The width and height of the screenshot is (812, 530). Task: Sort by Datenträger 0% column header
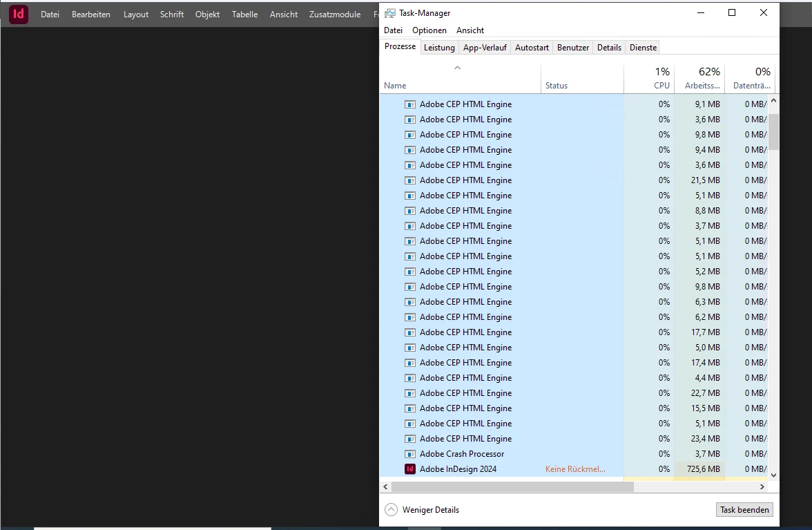coord(750,78)
